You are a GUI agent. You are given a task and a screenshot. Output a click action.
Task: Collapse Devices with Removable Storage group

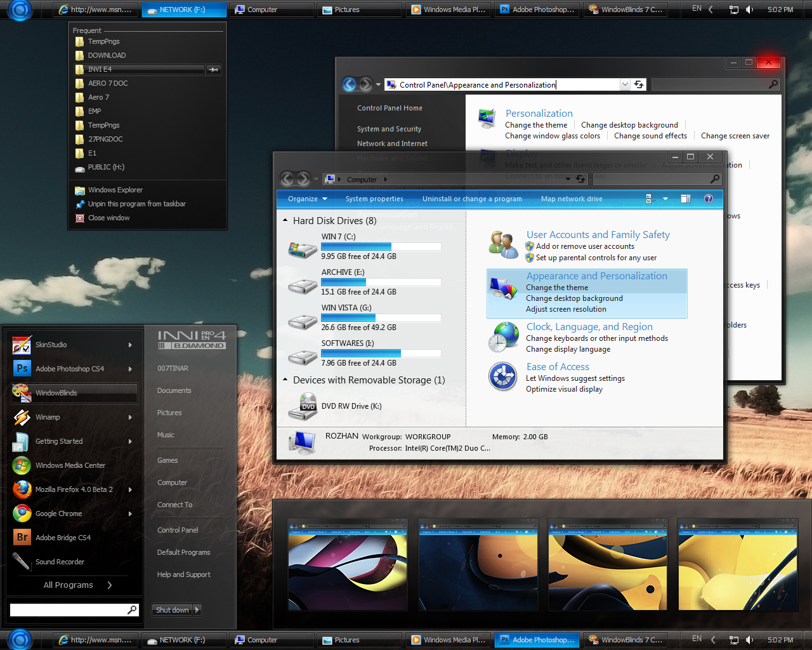click(285, 380)
